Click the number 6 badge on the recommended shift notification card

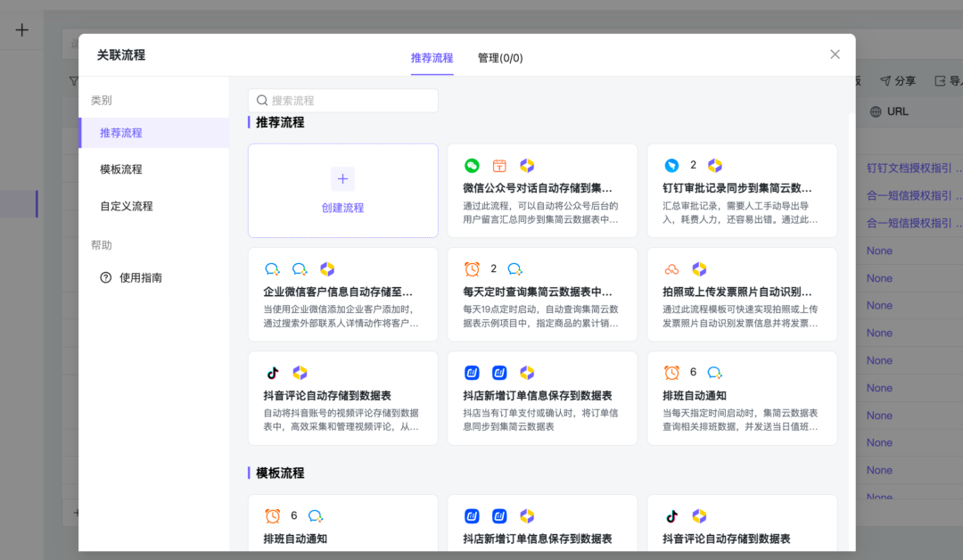(693, 372)
